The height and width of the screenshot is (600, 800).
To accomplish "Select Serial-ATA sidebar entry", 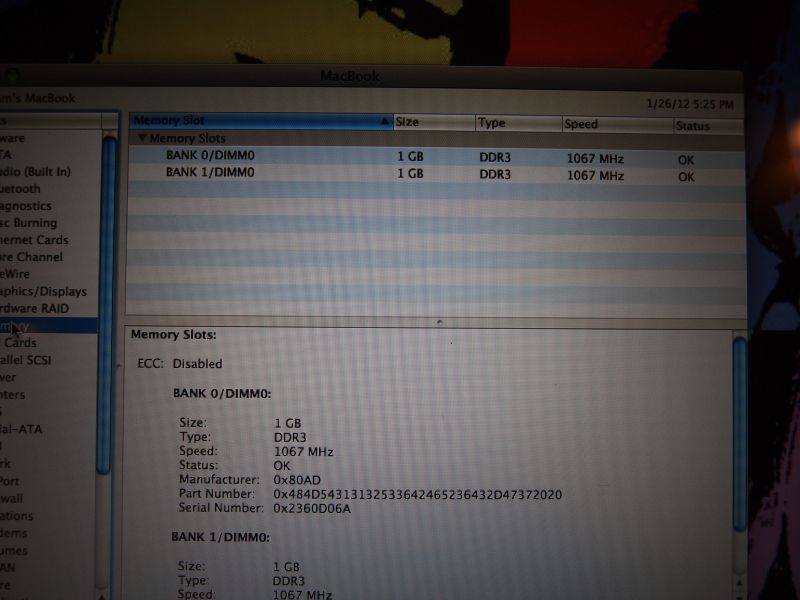I will coord(21,429).
